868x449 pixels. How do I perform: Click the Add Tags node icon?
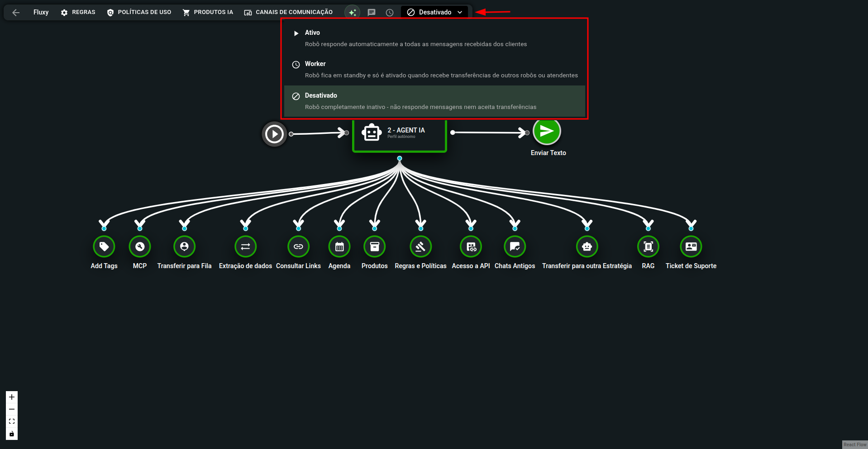pos(104,246)
